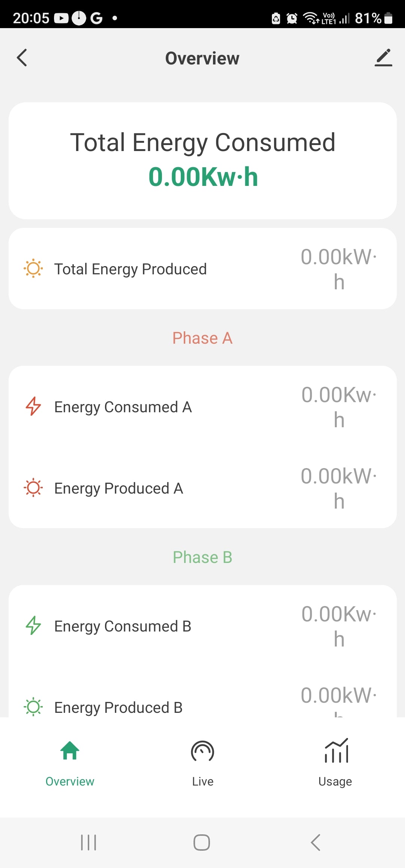
Task: Open the Total Energy Consumed card
Action: pos(202,160)
